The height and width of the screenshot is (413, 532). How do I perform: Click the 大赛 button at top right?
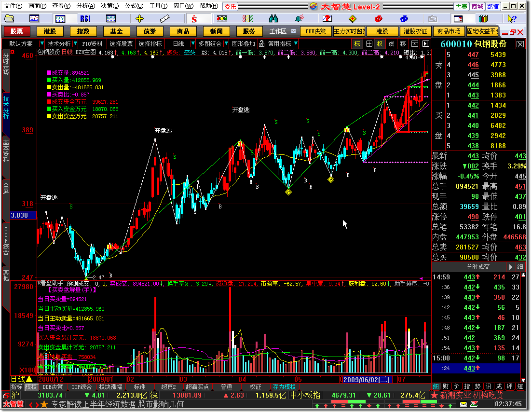coord(461,6)
